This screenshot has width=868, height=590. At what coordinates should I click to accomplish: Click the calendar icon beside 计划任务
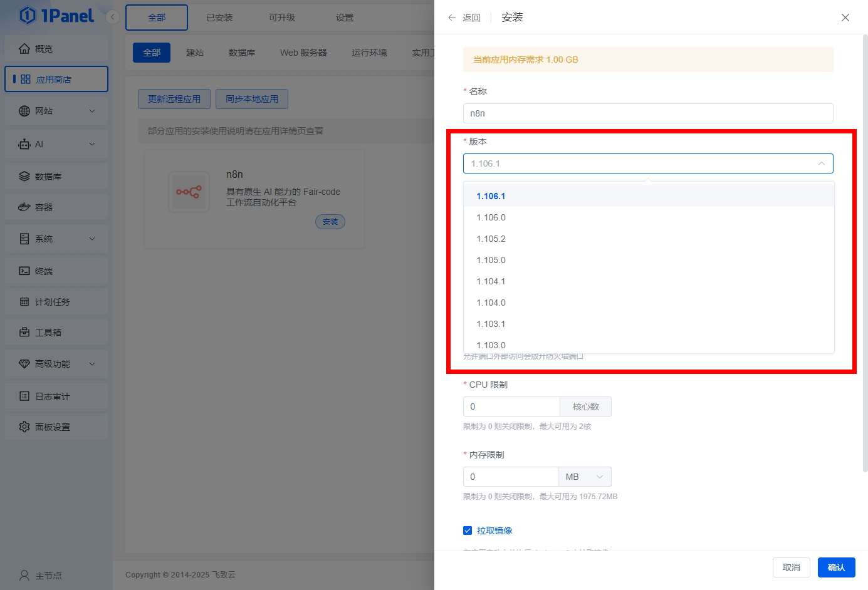coord(24,301)
